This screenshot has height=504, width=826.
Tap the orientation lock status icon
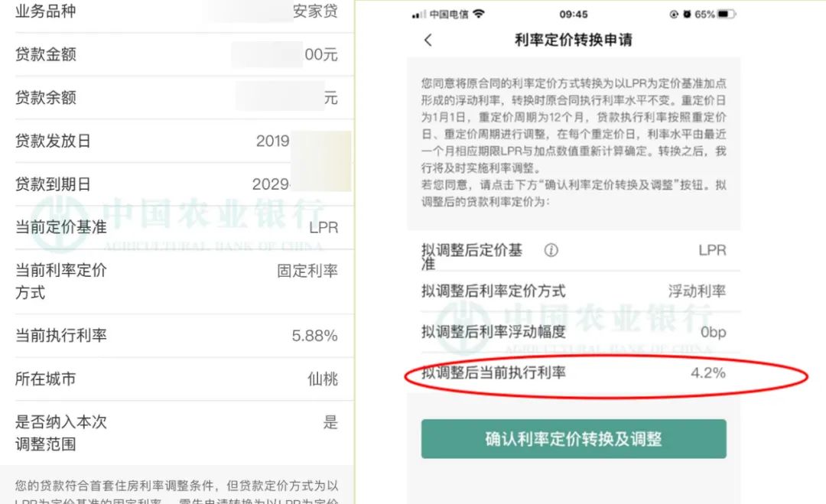[674, 15]
